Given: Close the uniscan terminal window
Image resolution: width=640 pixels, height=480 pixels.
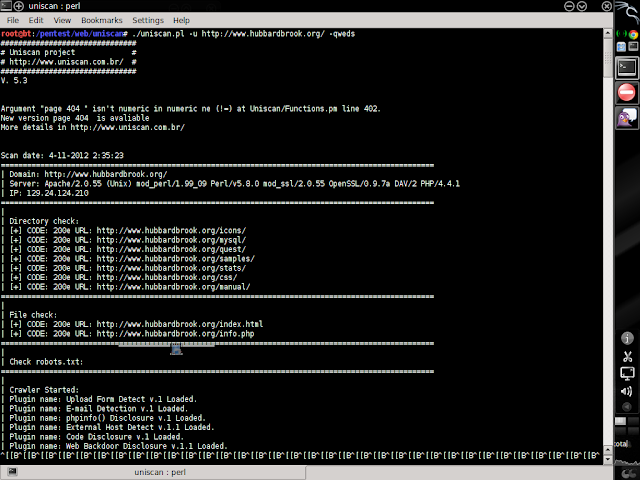Looking at the screenshot, I should (x=607, y=6).
